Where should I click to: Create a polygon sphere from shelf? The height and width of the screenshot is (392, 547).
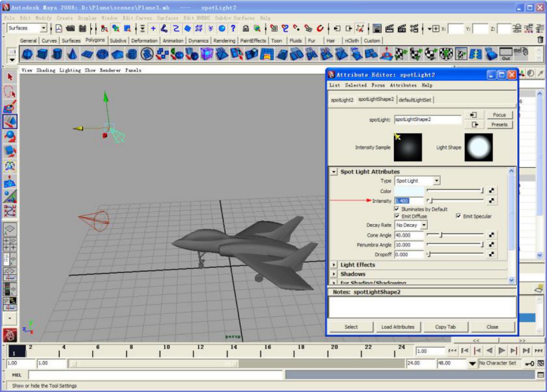tap(27, 54)
